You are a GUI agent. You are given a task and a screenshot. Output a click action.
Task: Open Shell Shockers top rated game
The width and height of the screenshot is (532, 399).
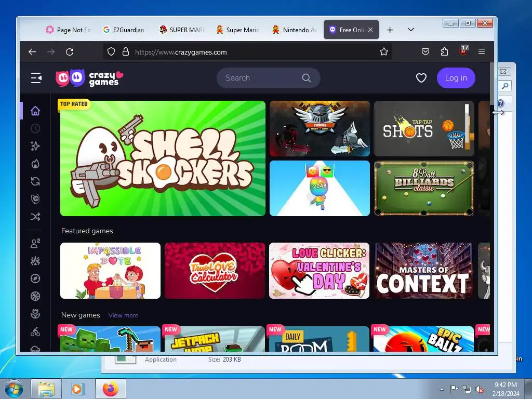click(163, 158)
